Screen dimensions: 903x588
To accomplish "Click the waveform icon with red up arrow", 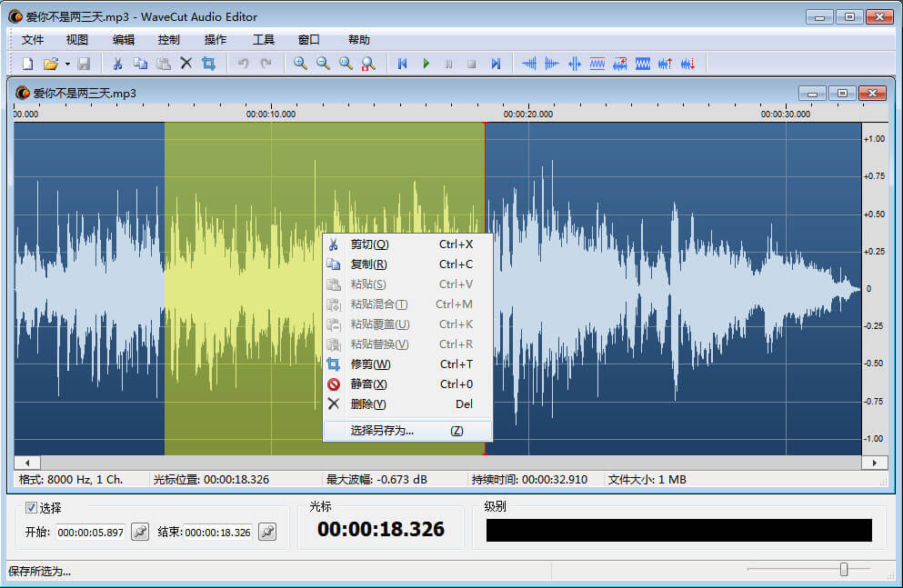I will (665, 64).
